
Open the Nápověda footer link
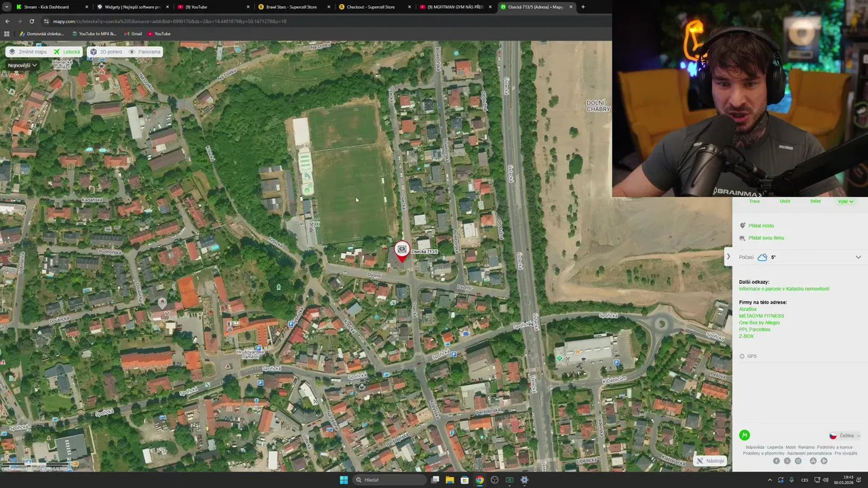[x=755, y=447]
